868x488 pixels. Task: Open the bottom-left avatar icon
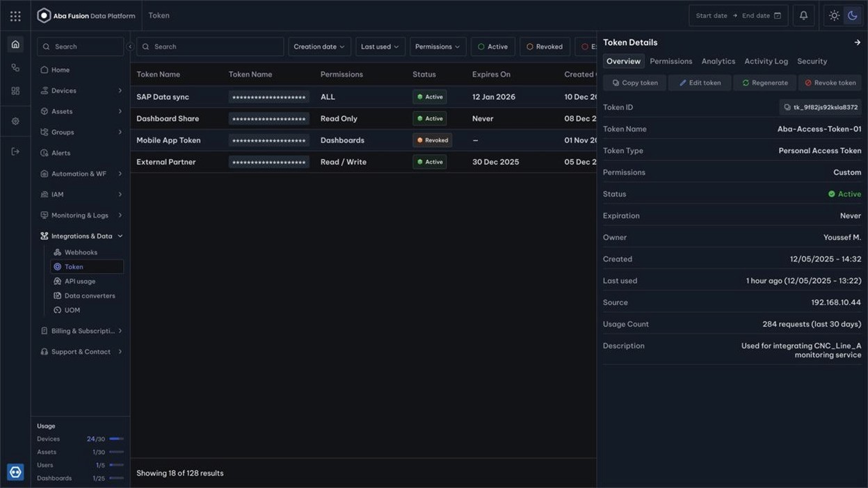[15, 472]
